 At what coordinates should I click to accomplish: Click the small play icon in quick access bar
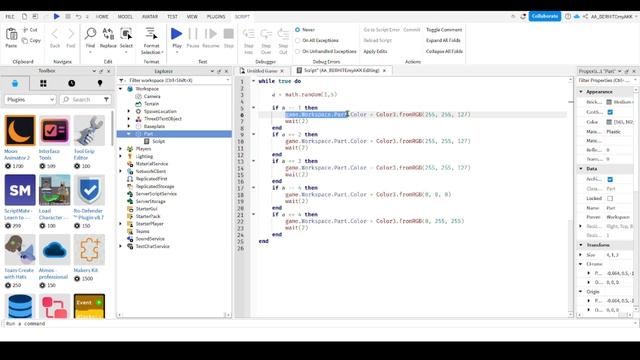(x=57, y=16)
